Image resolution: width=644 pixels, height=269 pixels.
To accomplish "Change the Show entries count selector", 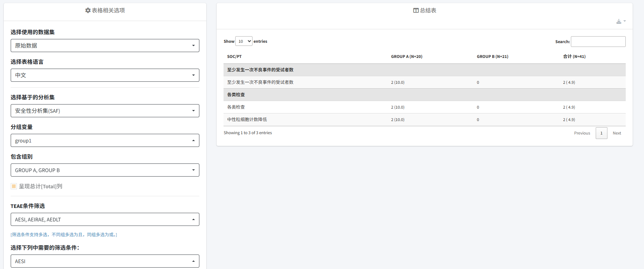I will pyautogui.click(x=244, y=41).
